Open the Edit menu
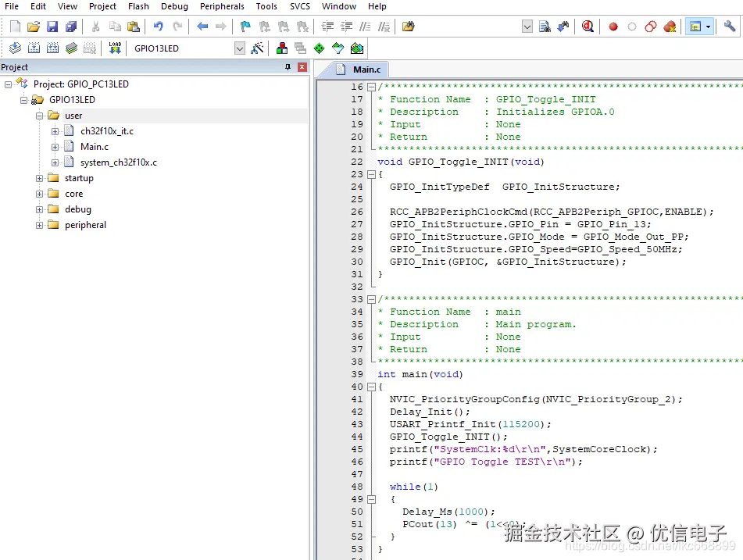The image size is (743, 560). pyautogui.click(x=38, y=6)
